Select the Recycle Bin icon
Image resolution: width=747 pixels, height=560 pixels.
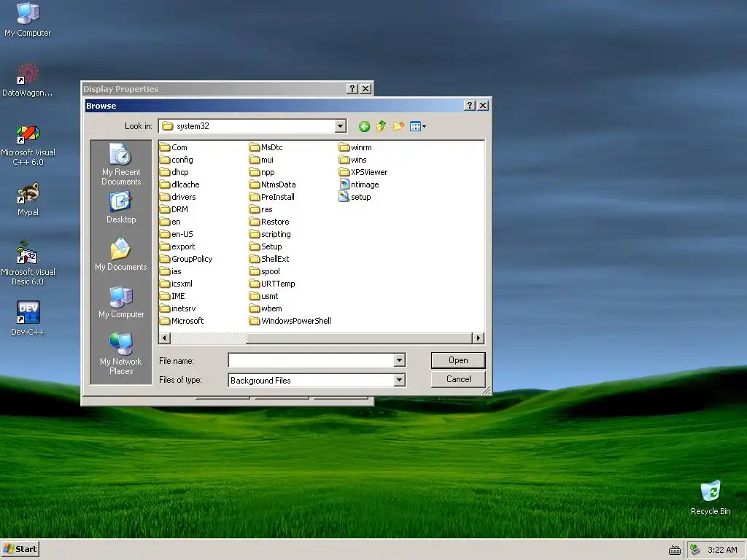point(711,497)
